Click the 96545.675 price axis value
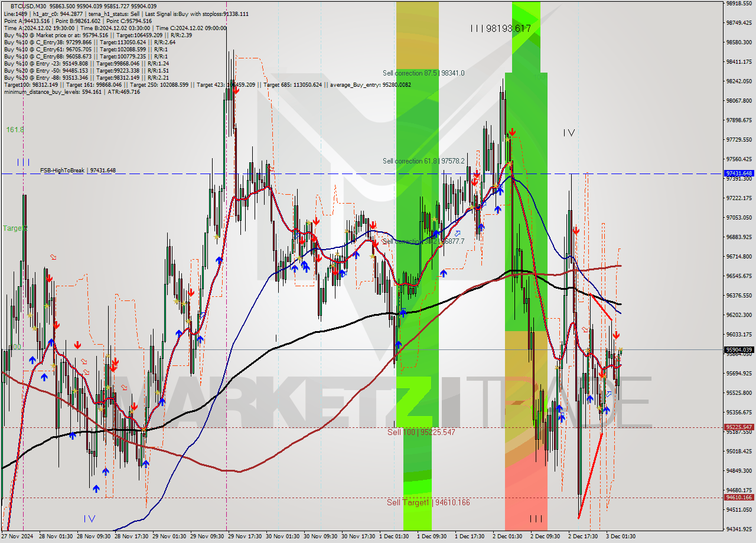Image resolution: width=756 pixels, height=543 pixels. (x=739, y=276)
